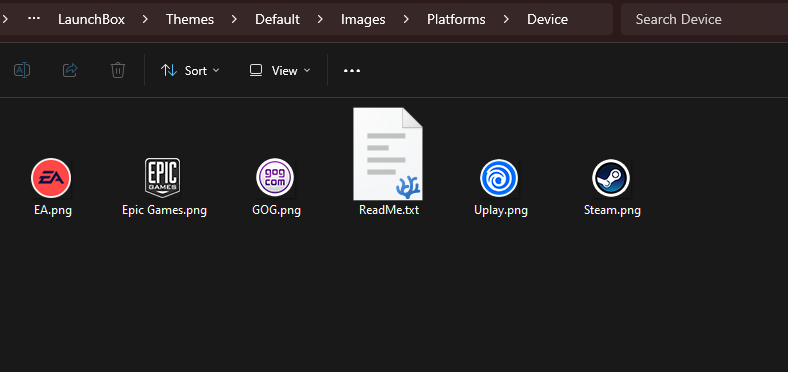
Task: Click the Uplay.png file name label
Action: 501,210
